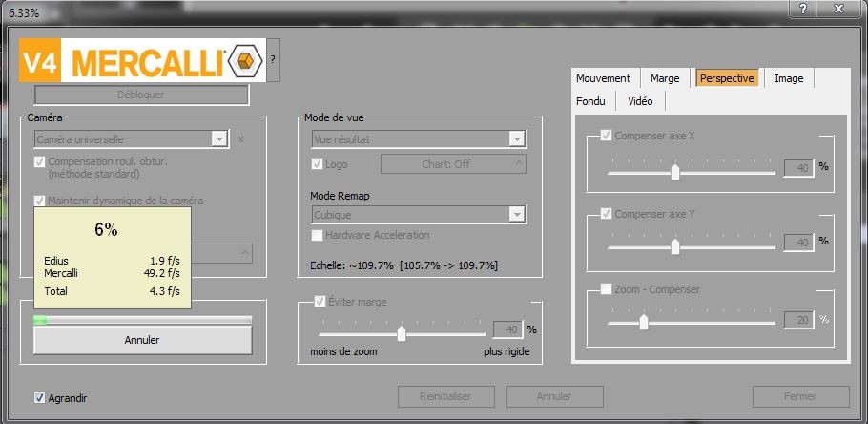Open the Fondu tab
Screen dimensions: 868x424
590,101
